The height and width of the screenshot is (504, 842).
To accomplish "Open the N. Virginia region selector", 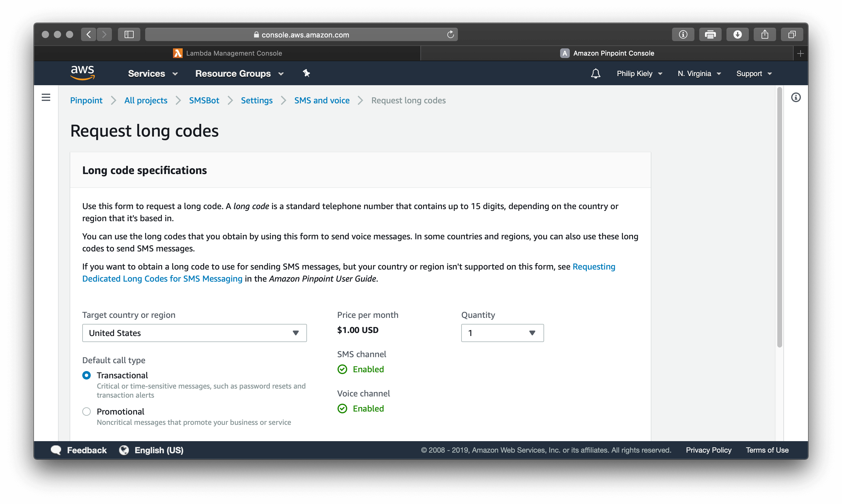I will [x=699, y=73].
